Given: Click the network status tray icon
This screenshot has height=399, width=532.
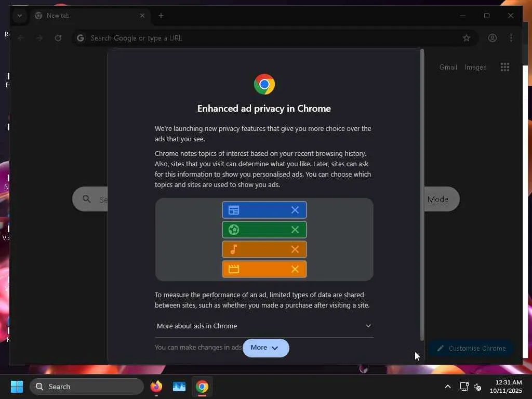Looking at the screenshot, I should click(x=464, y=387).
